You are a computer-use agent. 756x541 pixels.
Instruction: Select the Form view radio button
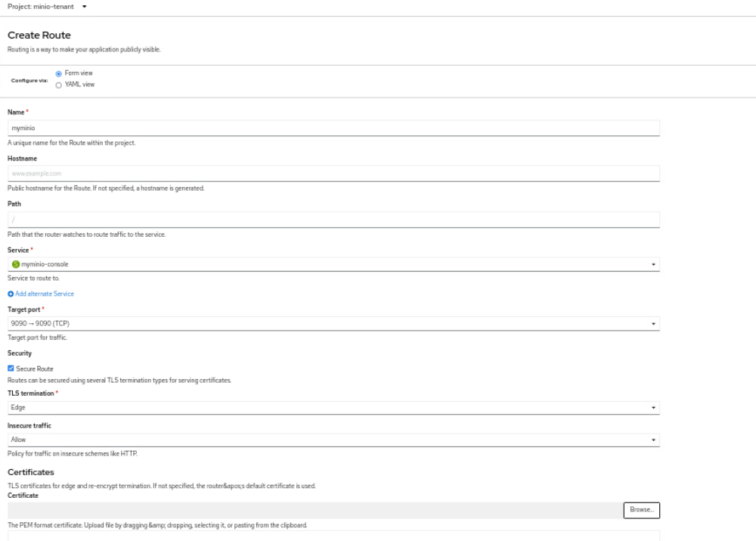tap(58, 73)
